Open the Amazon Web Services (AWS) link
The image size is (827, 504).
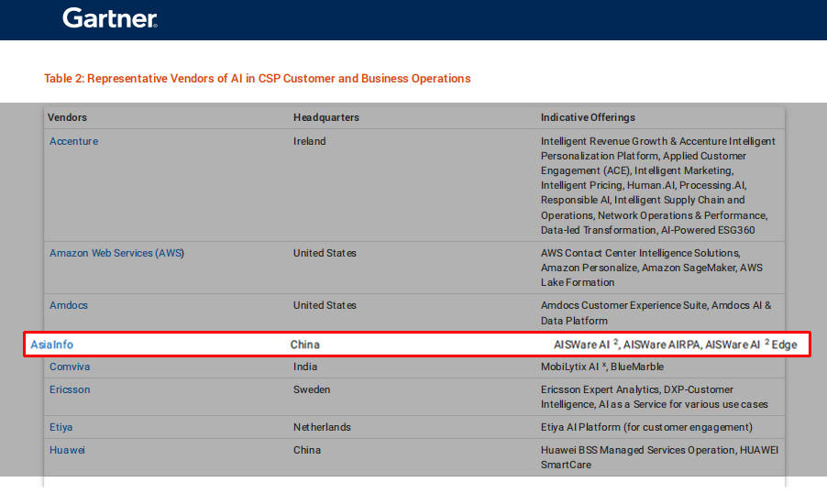[x=116, y=253]
